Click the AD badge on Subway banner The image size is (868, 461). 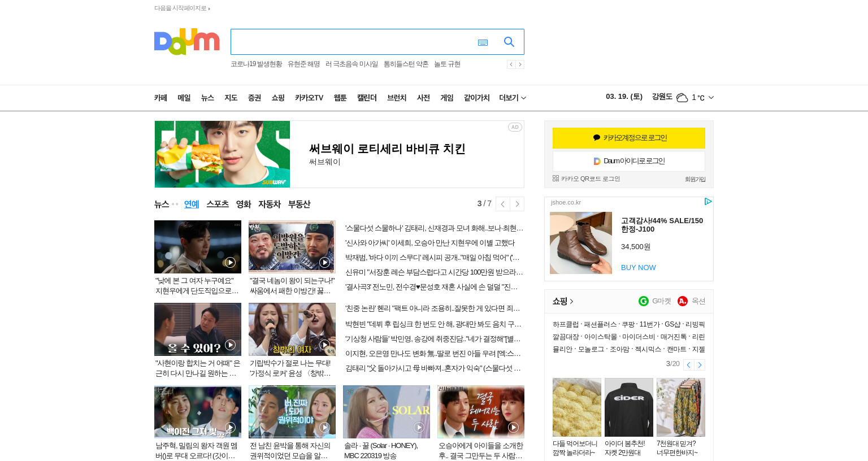pyautogui.click(x=515, y=127)
